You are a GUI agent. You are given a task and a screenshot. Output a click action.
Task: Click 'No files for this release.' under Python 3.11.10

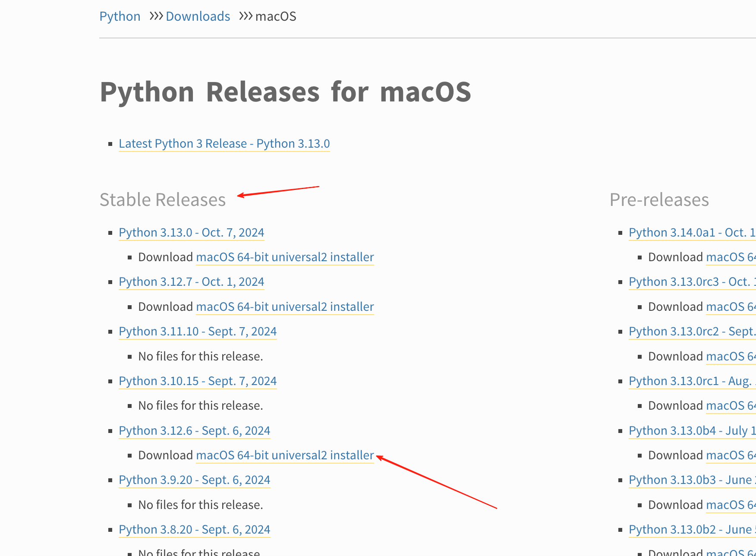201,356
